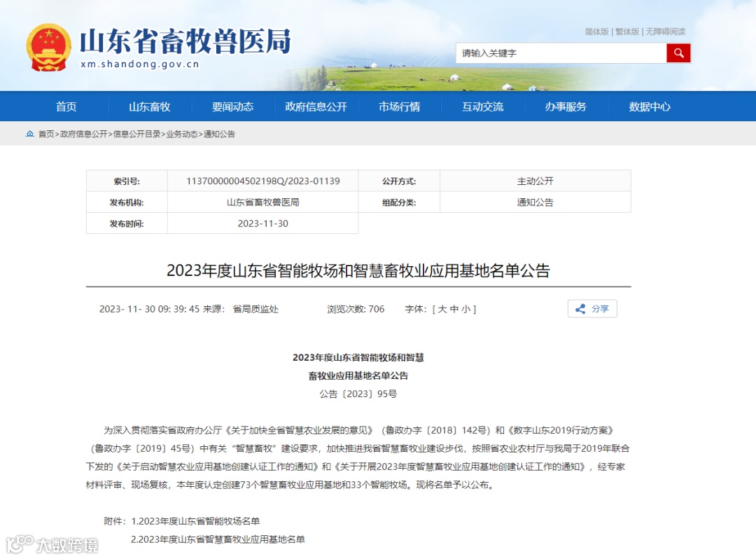Image resolution: width=756 pixels, height=559 pixels.
Task: Open the 首页 navigation menu item
Action: click(x=66, y=106)
